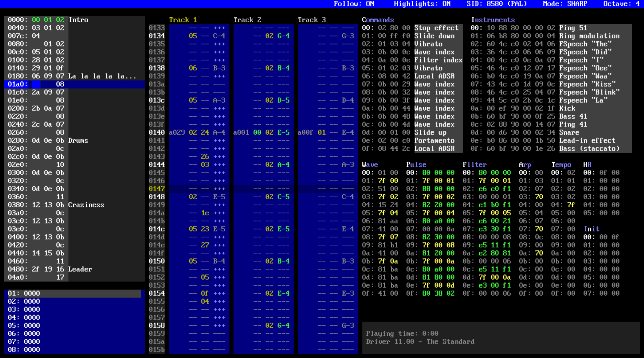The image size is (644, 358).
Task: Select the Snare instrument
Action: click(x=569, y=132)
